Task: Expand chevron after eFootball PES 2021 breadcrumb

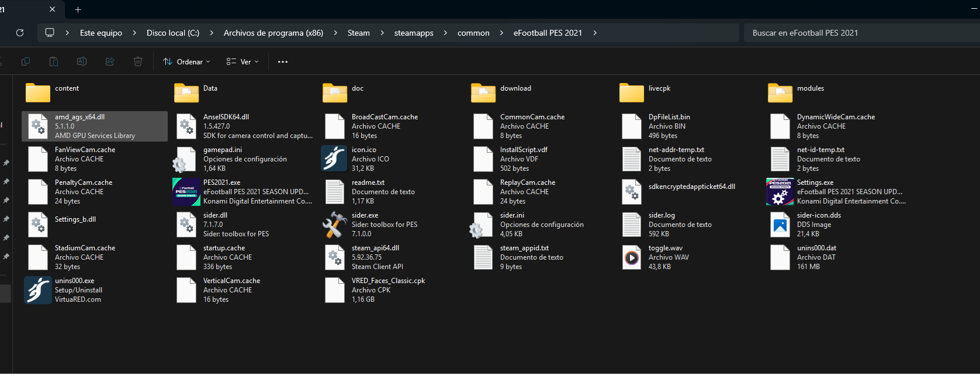Action: tap(595, 33)
